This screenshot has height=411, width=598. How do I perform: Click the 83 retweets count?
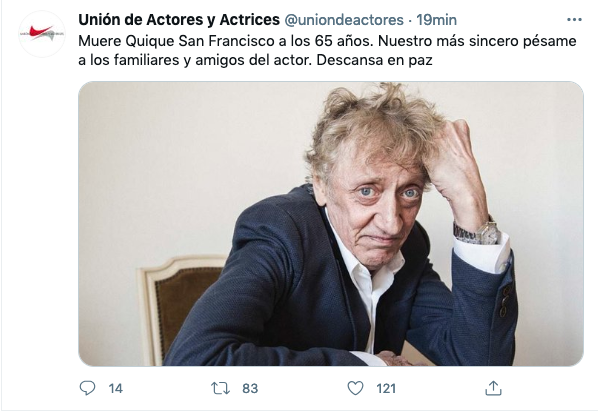pyautogui.click(x=250, y=389)
